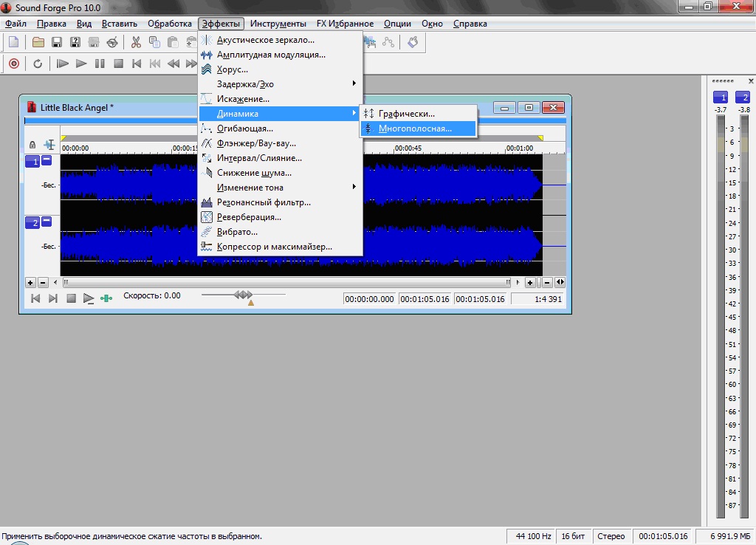Open the edit tool selector beside lock icon

coord(49,144)
